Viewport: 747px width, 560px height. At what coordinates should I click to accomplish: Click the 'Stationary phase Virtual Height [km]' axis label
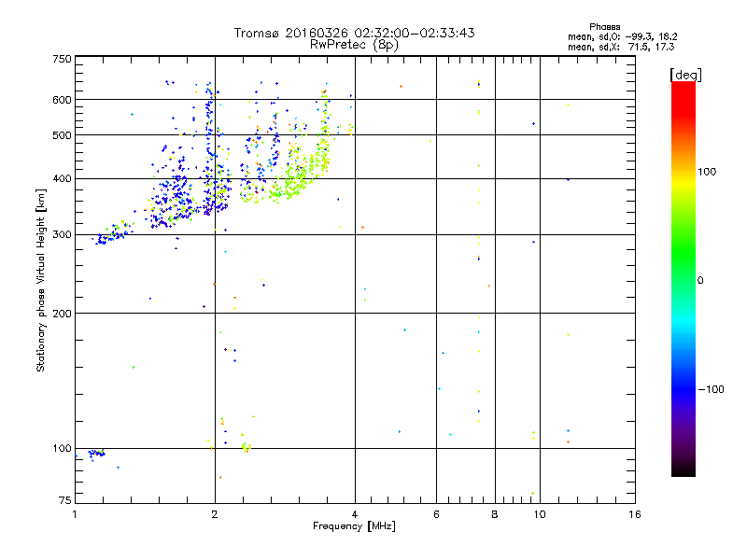pos(41,280)
